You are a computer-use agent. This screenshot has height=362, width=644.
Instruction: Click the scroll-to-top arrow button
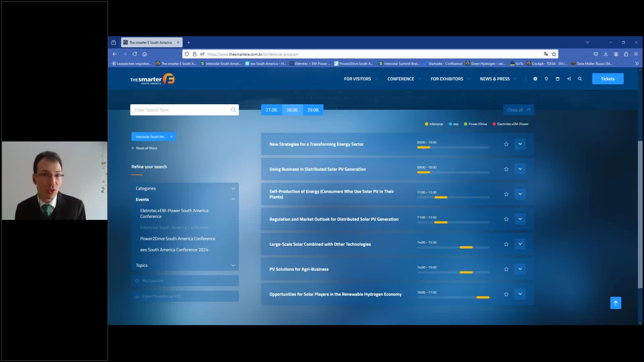tap(615, 303)
